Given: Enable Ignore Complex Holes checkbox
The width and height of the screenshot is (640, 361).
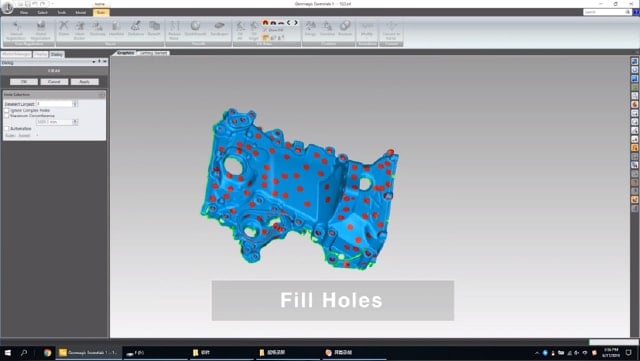Looking at the screenshot, I should pos(7,111).
